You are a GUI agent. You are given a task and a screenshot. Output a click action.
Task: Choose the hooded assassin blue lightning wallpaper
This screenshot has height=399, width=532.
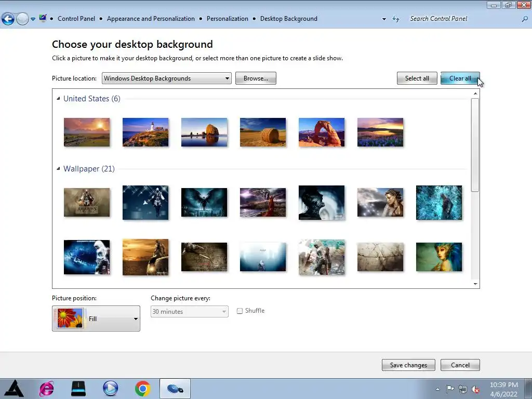tap(87, 257)
